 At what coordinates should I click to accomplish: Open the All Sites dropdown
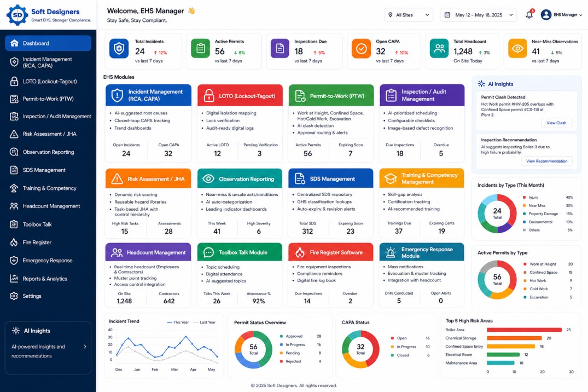(409, 15)
